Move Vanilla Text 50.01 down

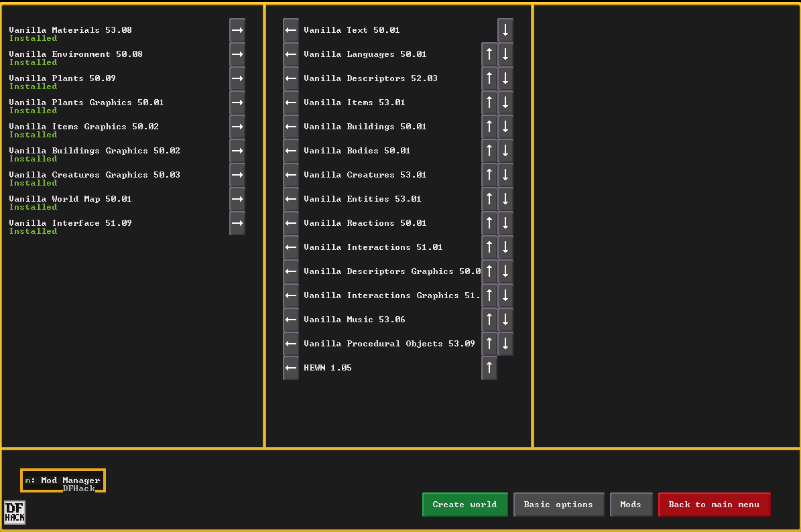click(505, 30)
